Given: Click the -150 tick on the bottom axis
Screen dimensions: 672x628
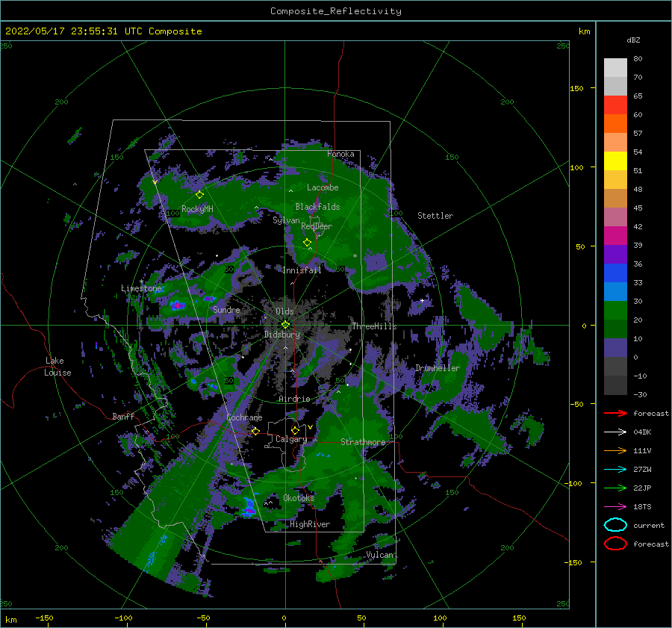Looking at the screenshot, I should click(44, 618).
